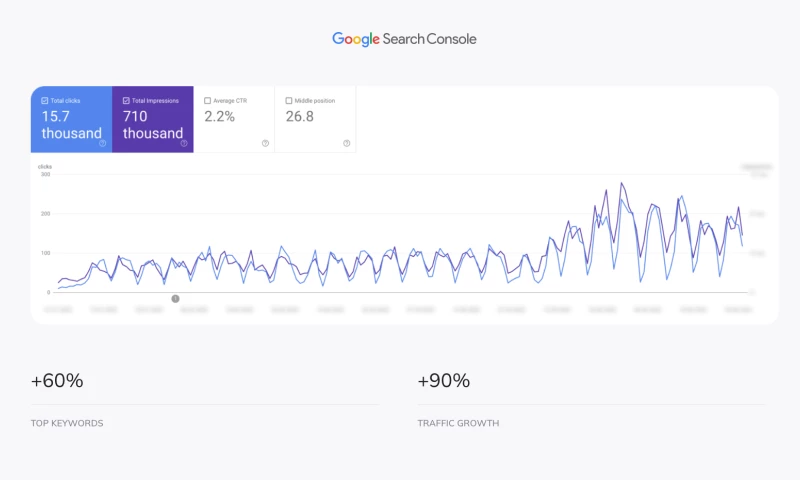Click the +90% Traffic Growth statistic
800x480 pixels.
pyautogui.click(x=444, y=380)
